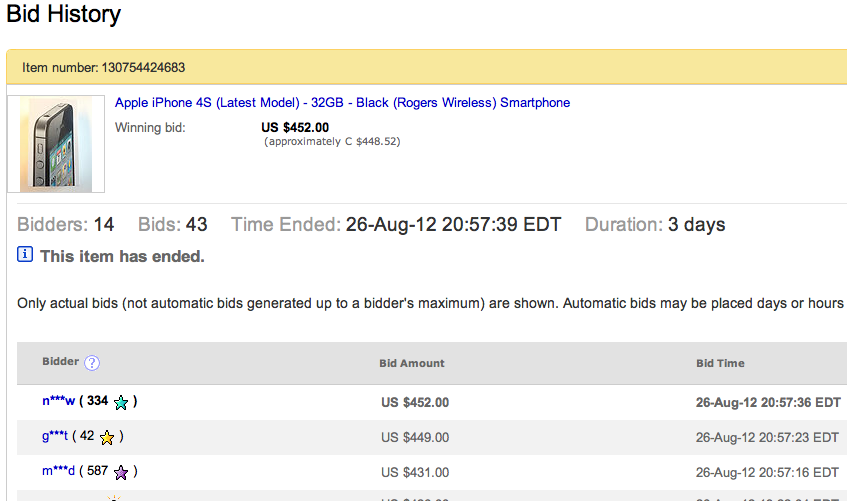
Task: Open bidder m***d profile link
Action: [60, 471]
